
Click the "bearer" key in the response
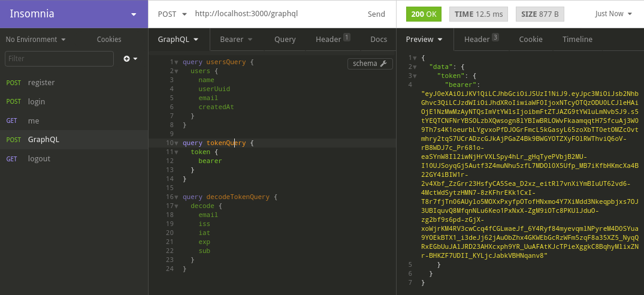pos(460,85)
